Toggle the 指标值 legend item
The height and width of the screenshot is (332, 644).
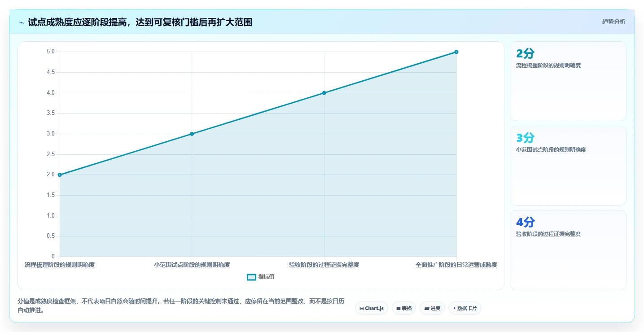[261, 277]
